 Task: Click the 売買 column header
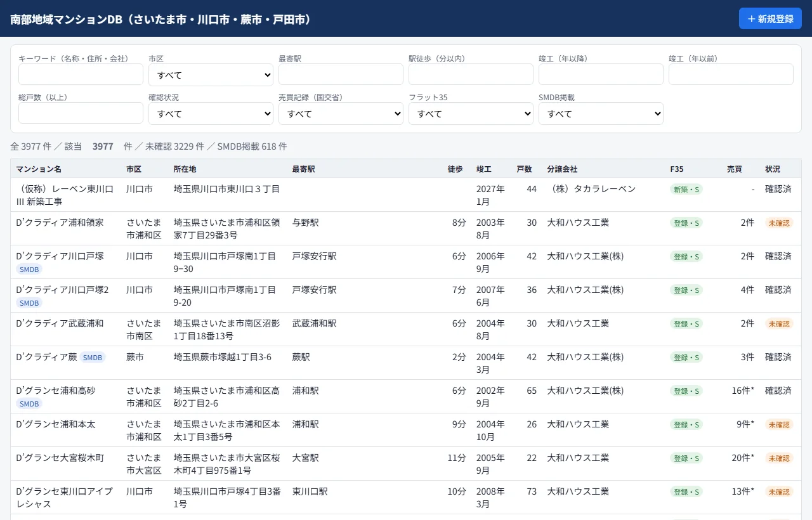(x=735, y=169)
